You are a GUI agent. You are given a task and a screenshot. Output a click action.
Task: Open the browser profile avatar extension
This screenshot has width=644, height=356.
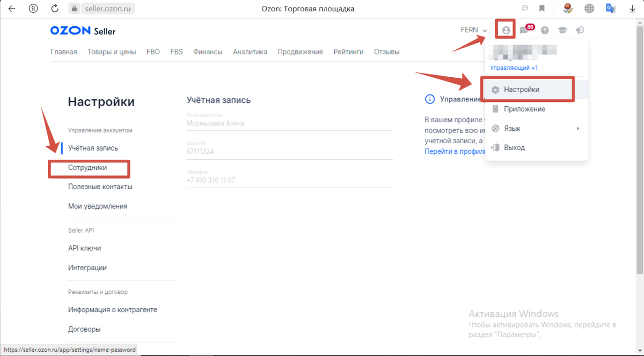(568, 9)
